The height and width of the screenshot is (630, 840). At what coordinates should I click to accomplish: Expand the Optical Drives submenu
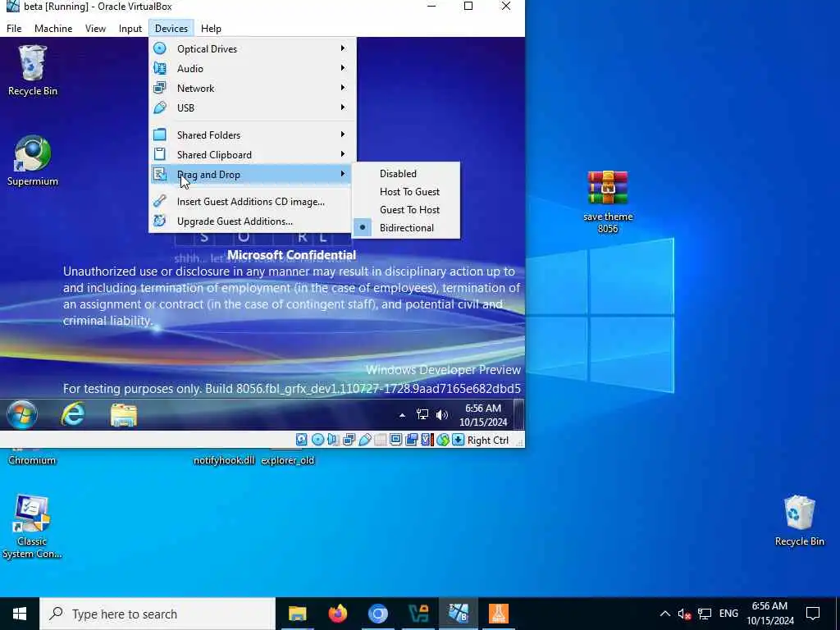[x=251, y=48]
